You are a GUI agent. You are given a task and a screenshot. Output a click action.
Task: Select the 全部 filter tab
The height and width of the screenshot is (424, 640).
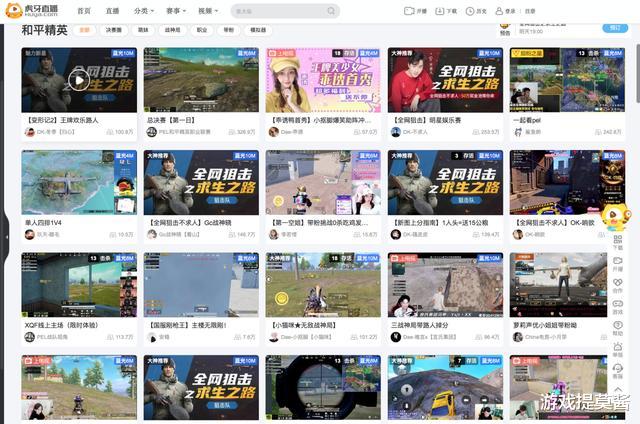(x=84, y=30)
